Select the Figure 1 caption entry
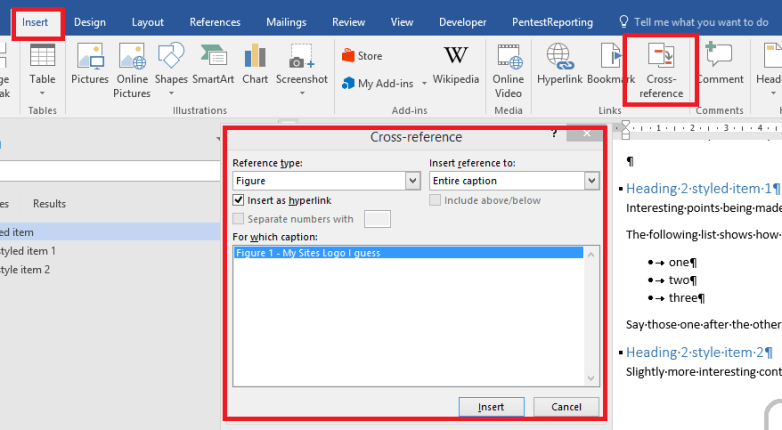Viewport: 782px width, 430px height. click(308, 253)
